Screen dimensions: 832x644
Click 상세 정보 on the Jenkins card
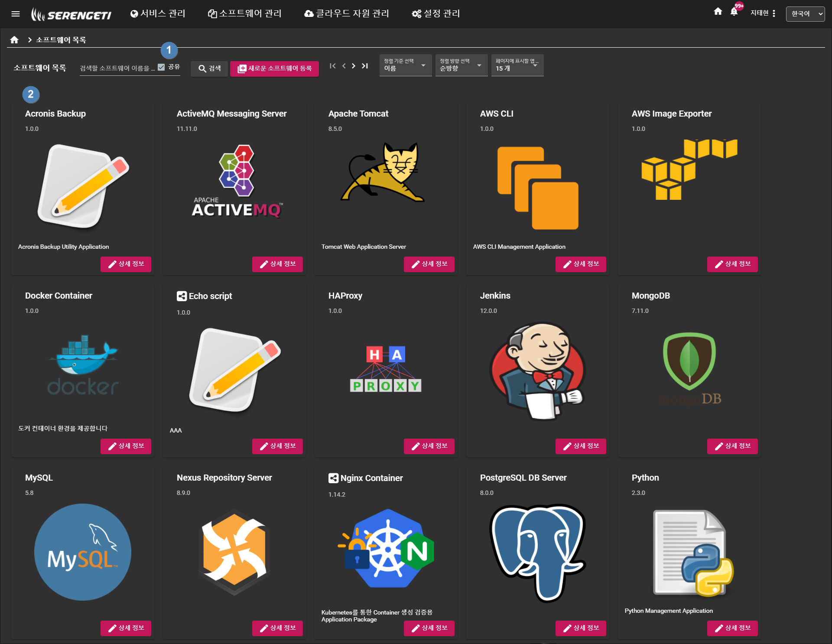click(x=581, y=446)
